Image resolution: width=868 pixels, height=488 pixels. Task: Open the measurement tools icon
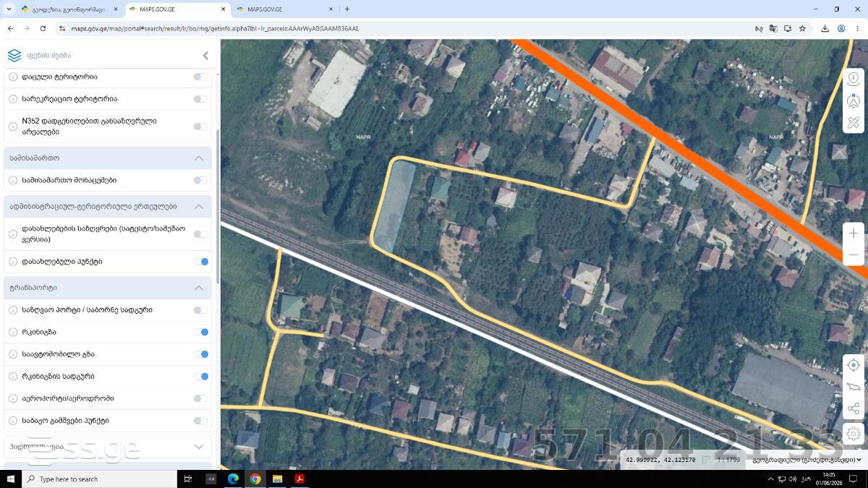[x=854, y=123]
